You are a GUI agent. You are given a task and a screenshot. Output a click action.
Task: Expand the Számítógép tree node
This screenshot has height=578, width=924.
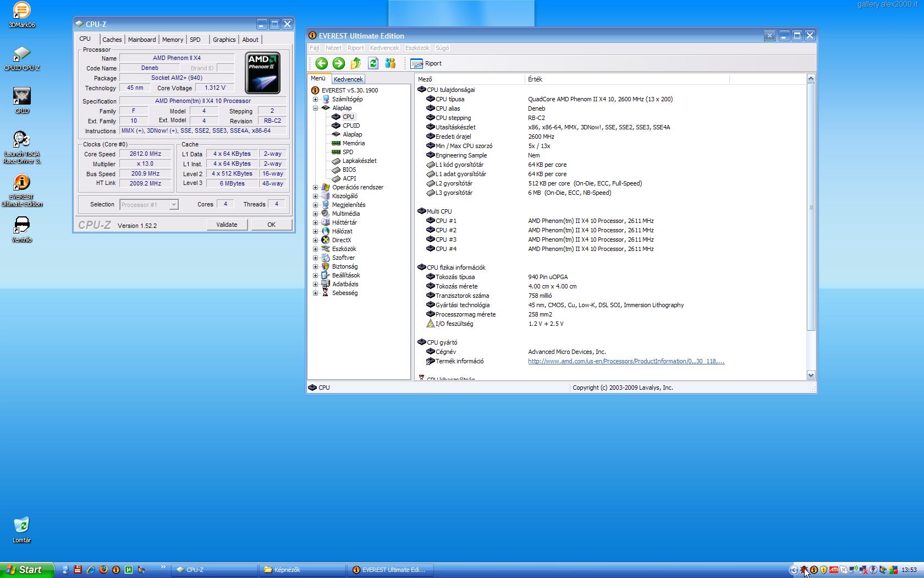[316, 99]
